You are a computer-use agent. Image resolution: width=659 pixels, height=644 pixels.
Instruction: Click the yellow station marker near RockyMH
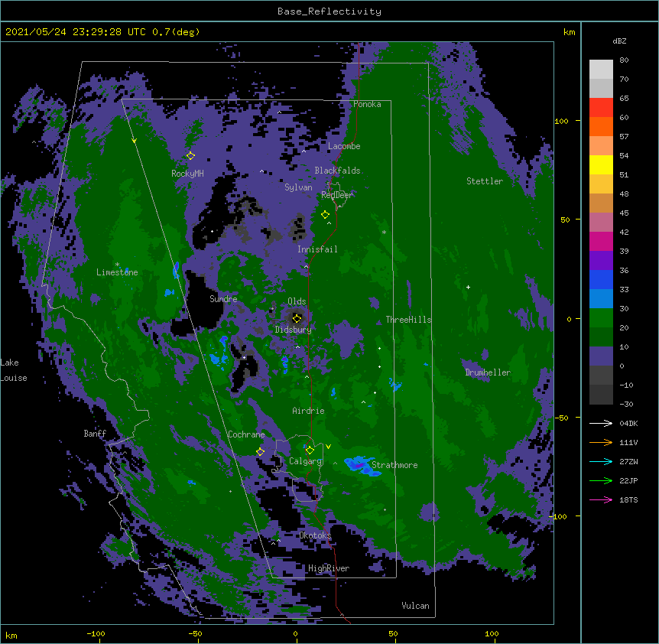pyautogui.click(x=190, y=156)
